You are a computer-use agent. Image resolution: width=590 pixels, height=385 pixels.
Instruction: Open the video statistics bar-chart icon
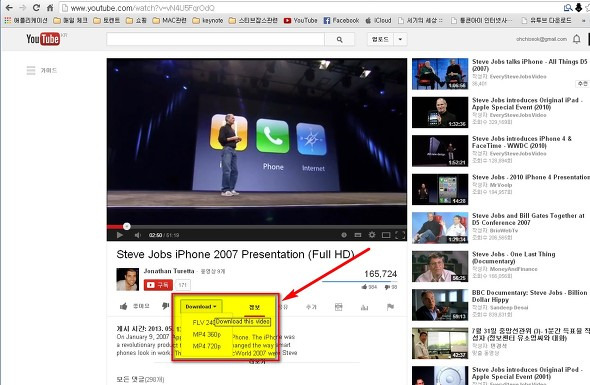(x=364, y=307)
